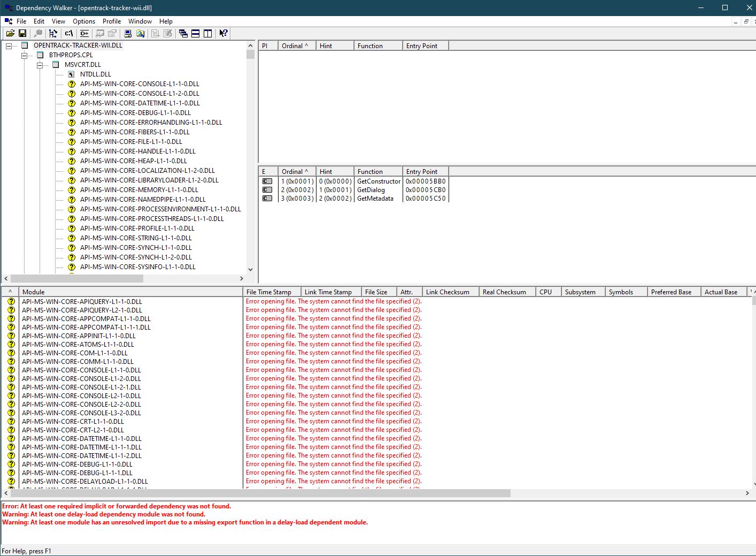Screen dimensions: 756x556
Task: Click the Link Checksum column header
Action: [450, 292]
